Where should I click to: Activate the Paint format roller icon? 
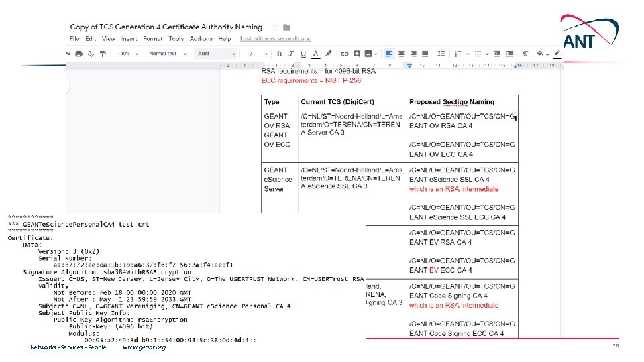pyautogui.click(x=103, y=54)
